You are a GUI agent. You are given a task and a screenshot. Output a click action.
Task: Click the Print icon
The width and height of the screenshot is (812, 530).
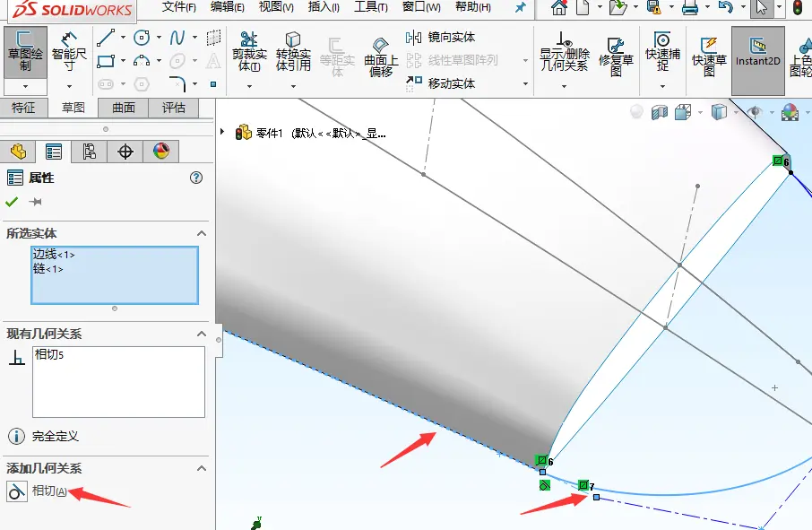(x=689, y=8)
